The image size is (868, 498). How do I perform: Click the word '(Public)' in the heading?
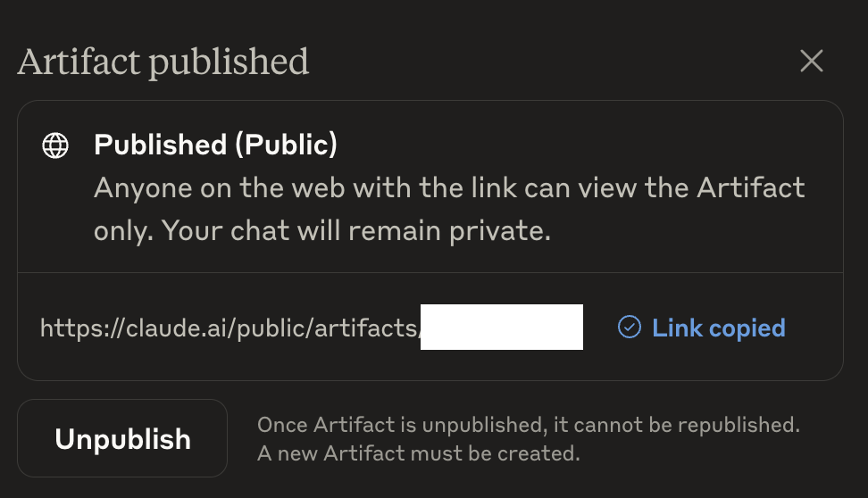[286, 145]
